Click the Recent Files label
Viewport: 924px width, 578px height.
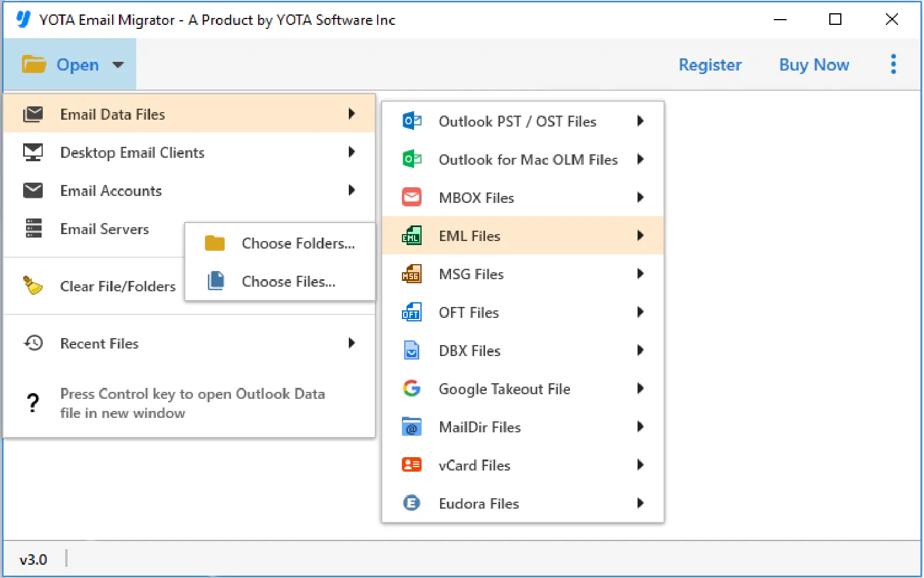click(99, 343)
